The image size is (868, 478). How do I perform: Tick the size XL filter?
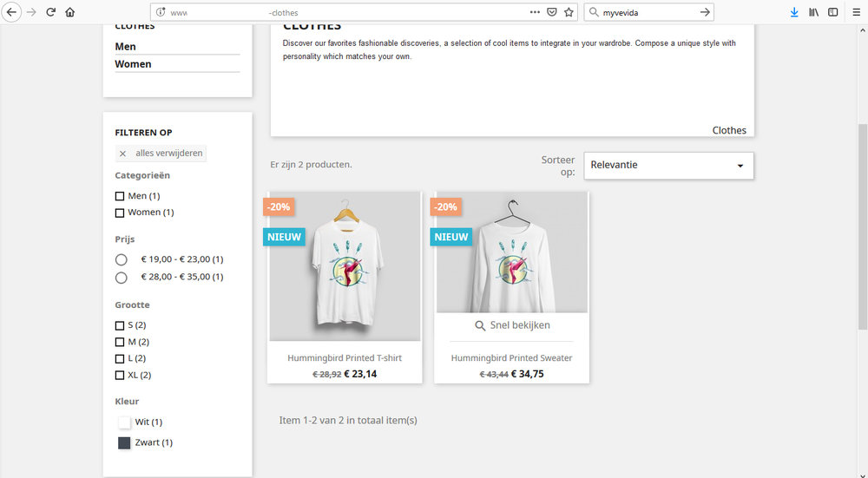click(x=120, y=375)
